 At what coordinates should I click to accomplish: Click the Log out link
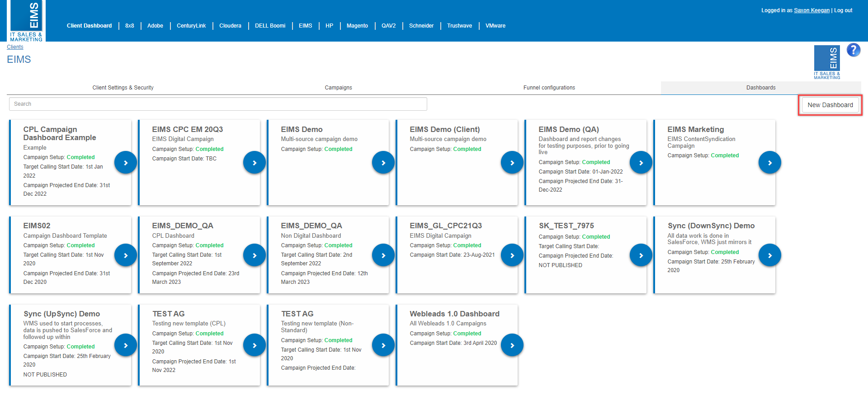click(x=843, y=10)
